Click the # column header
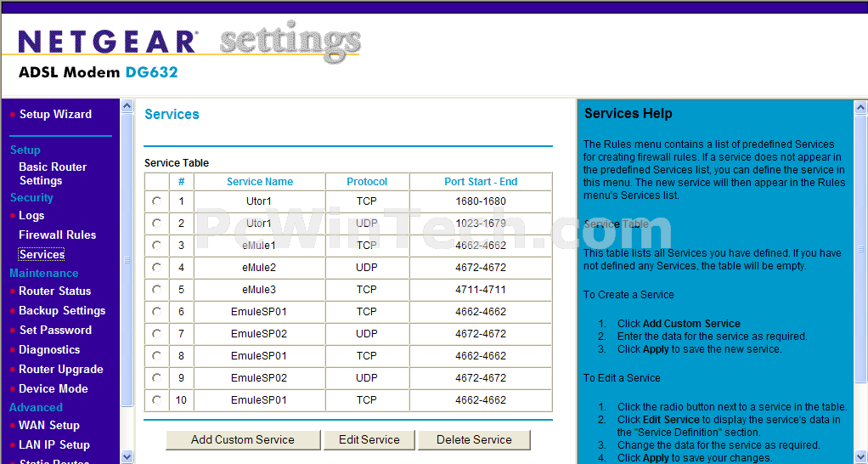 [181, 182]
